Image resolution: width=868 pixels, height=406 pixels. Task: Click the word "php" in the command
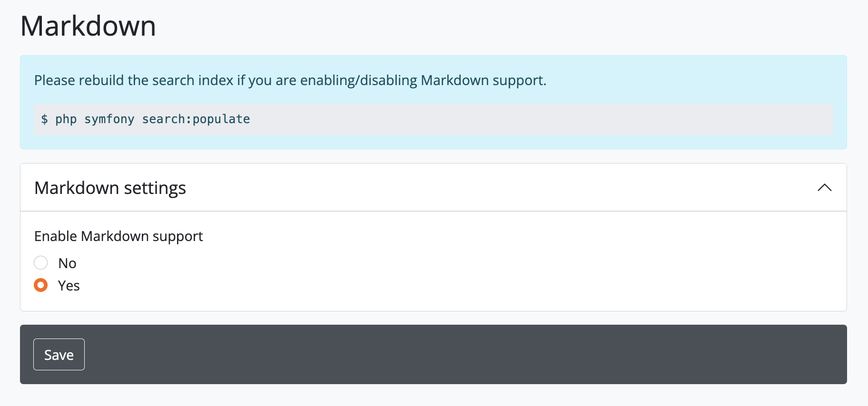[66, 119]
